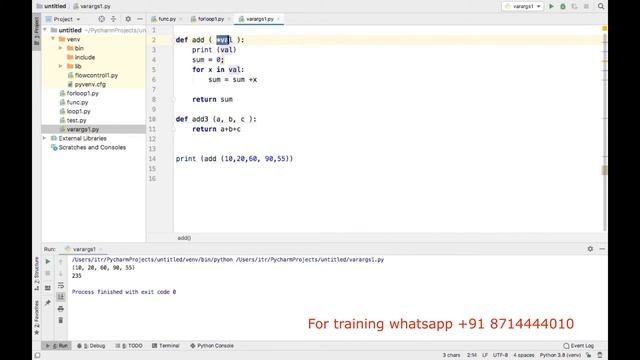Screen dimensions: 640x360
Task: Expand External Libraries
Action: 45,138
